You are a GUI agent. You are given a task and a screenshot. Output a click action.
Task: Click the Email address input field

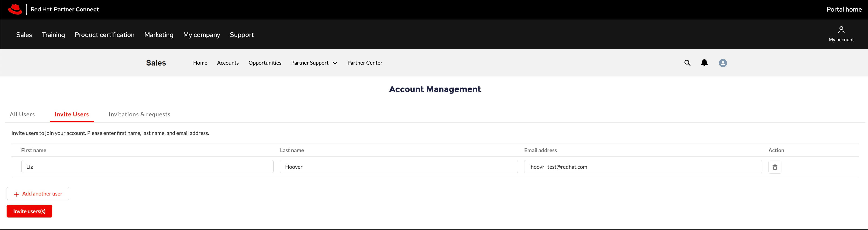click(x=643, y=167)
